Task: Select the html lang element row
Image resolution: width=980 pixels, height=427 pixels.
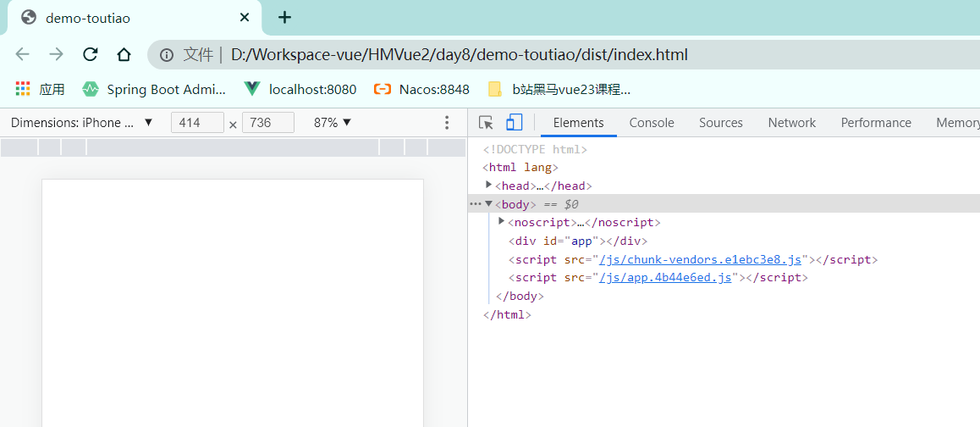Action: click(520, 168)
